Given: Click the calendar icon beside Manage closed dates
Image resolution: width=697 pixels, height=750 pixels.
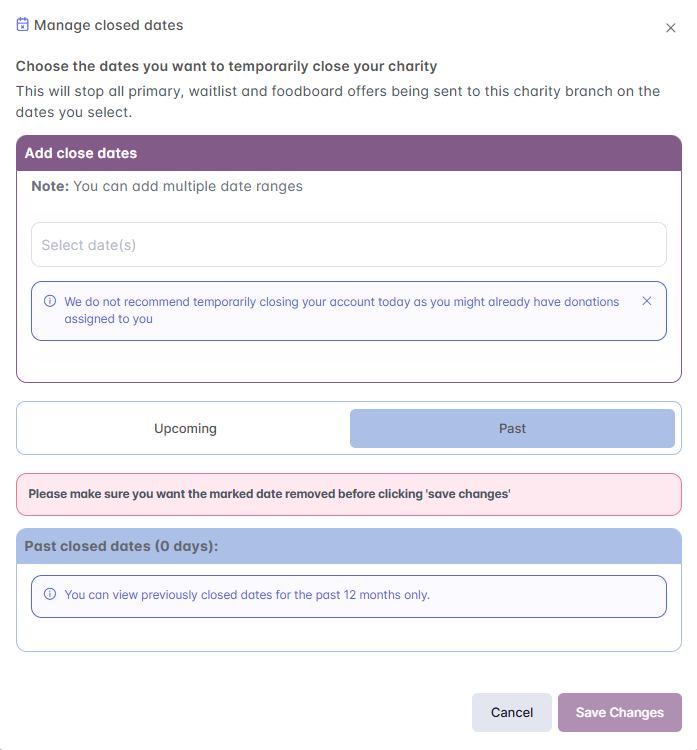Looking at the screenshot, I should (23, 25).
